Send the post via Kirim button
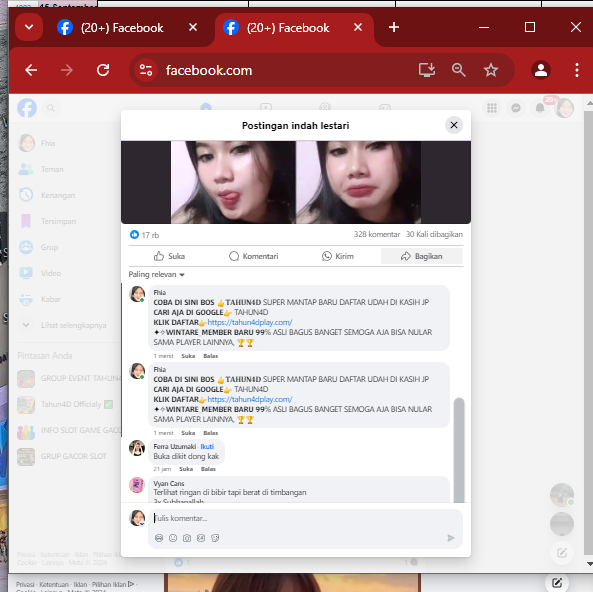This screenshot has width=593, height=592. 337,256
